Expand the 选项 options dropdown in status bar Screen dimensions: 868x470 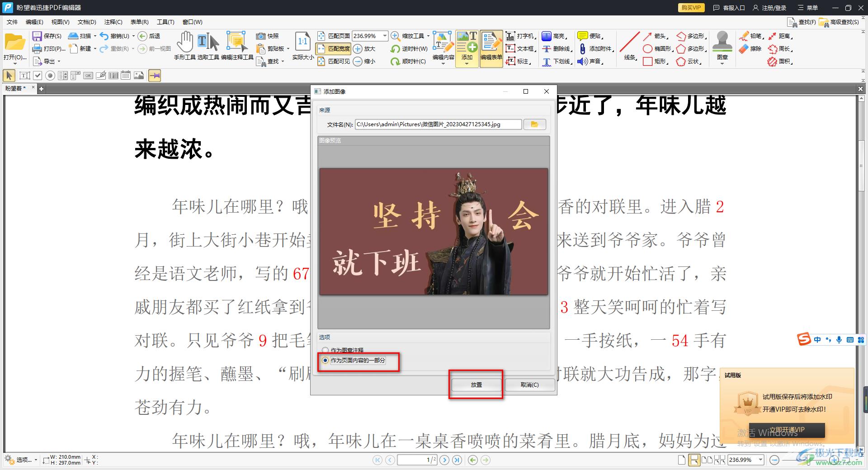pos(36,460)
